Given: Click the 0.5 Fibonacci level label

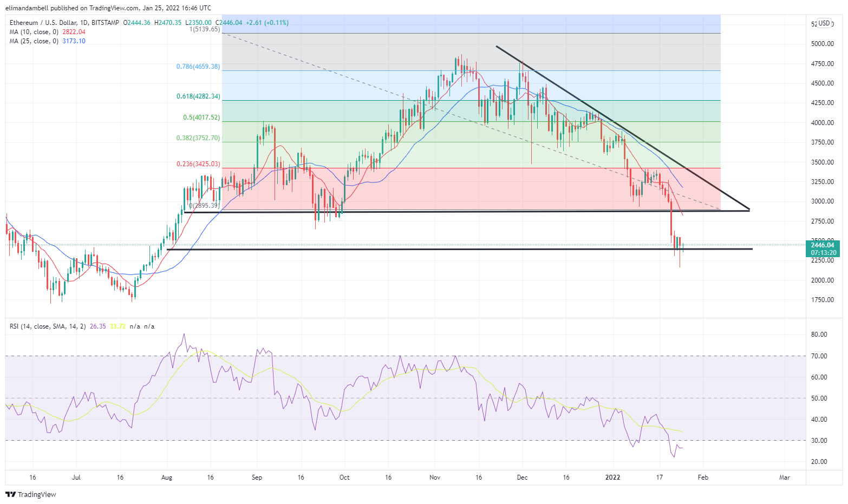Looking at the screenshot, I should point(201,117).
